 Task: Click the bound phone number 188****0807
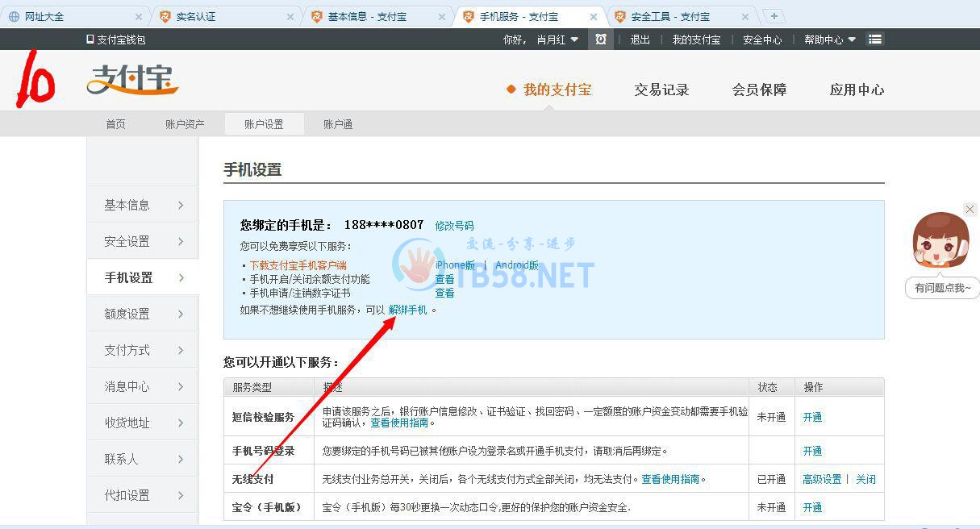[x=384, y=225]
